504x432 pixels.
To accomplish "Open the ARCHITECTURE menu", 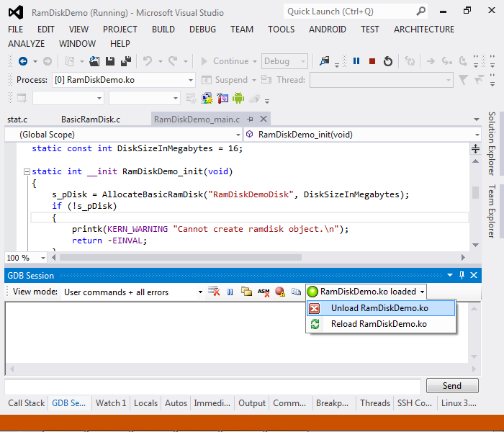I will [x=424, y=30].
